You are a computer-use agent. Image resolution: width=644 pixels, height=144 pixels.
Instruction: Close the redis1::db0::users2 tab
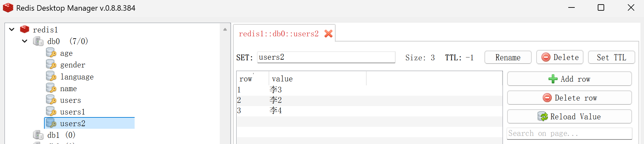coord(328,34)
